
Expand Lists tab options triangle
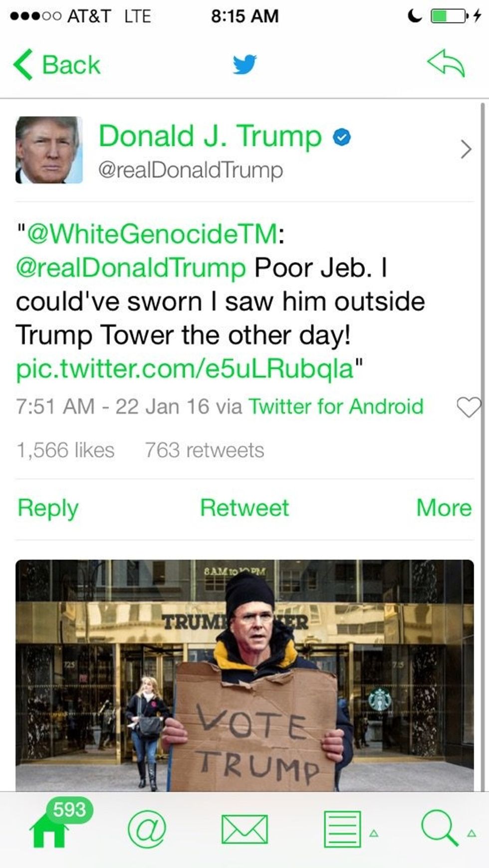(x=374, y=833)
